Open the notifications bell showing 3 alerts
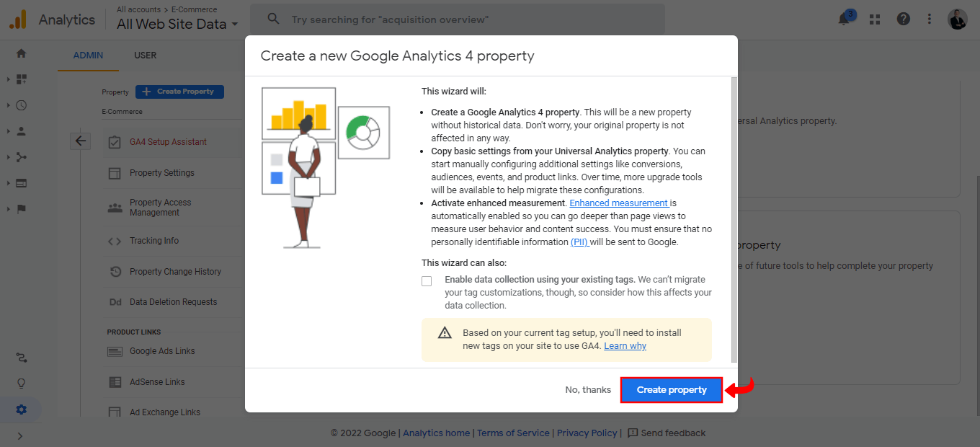980x447 pixels. pyautogui.click(x=844, y=19)
